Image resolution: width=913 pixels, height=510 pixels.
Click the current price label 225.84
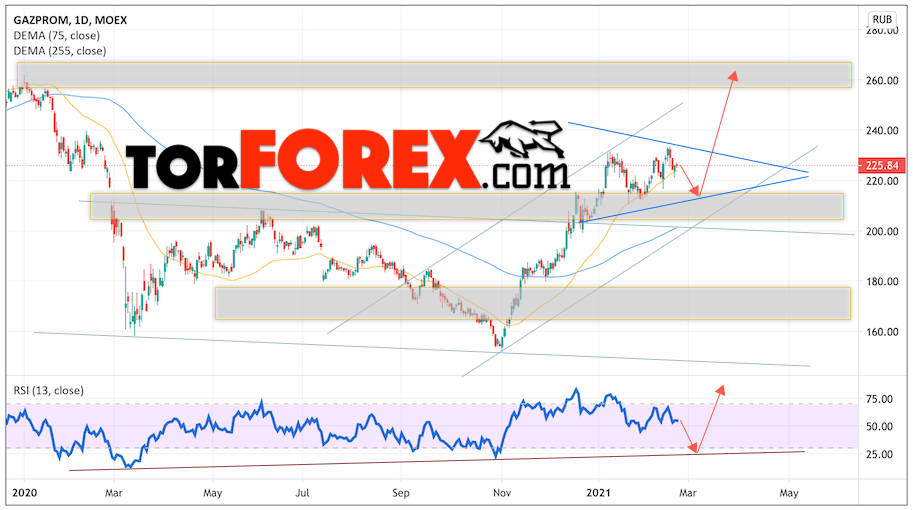click(882, 165)
